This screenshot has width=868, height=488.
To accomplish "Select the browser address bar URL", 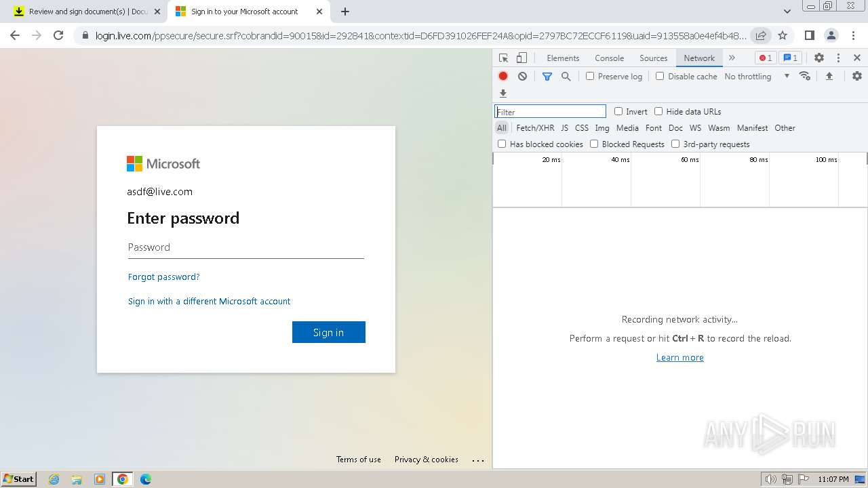I will click(x=420, y=35).
